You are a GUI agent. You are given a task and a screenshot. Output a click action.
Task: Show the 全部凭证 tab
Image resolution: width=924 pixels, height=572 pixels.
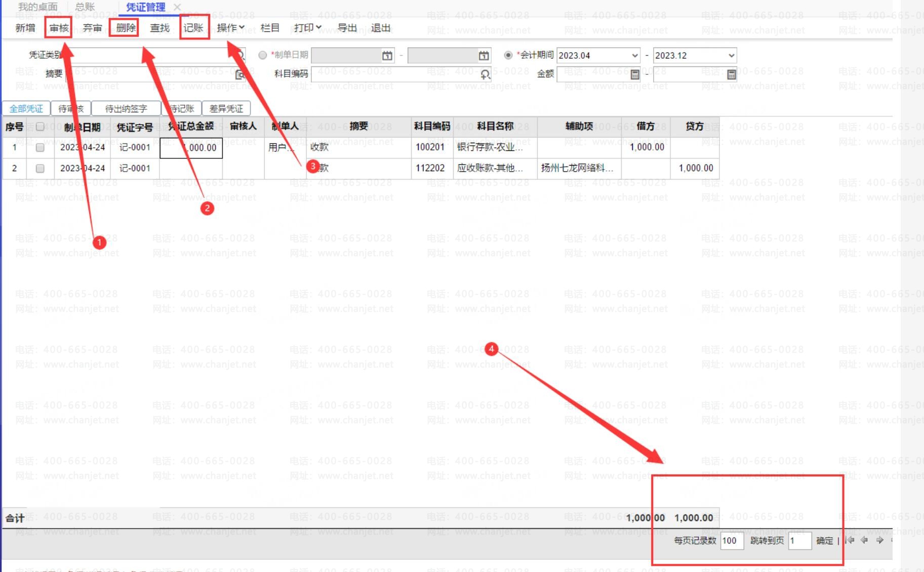click(x=26, y=108)
